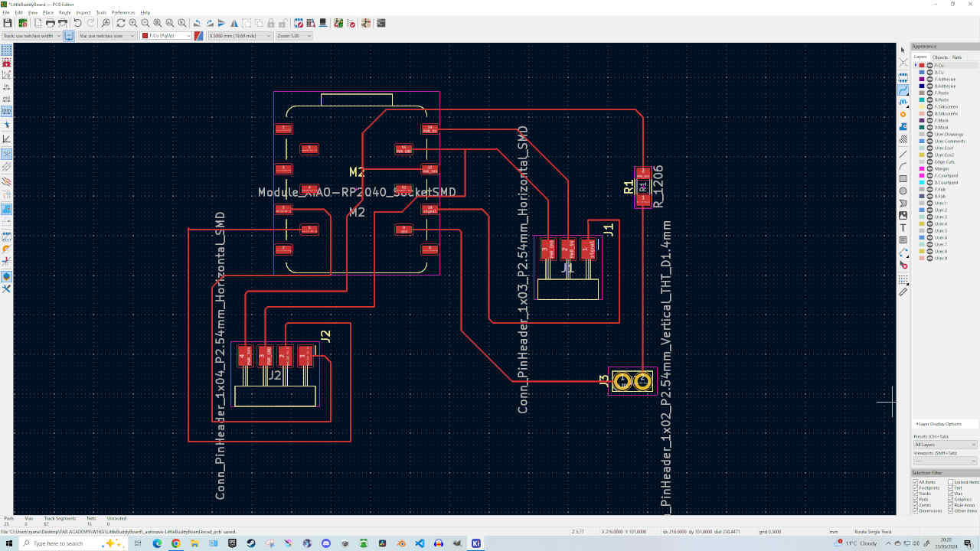Open the Presets All Layers dropdown
980x551 pixels.
[x=946, y=445]
